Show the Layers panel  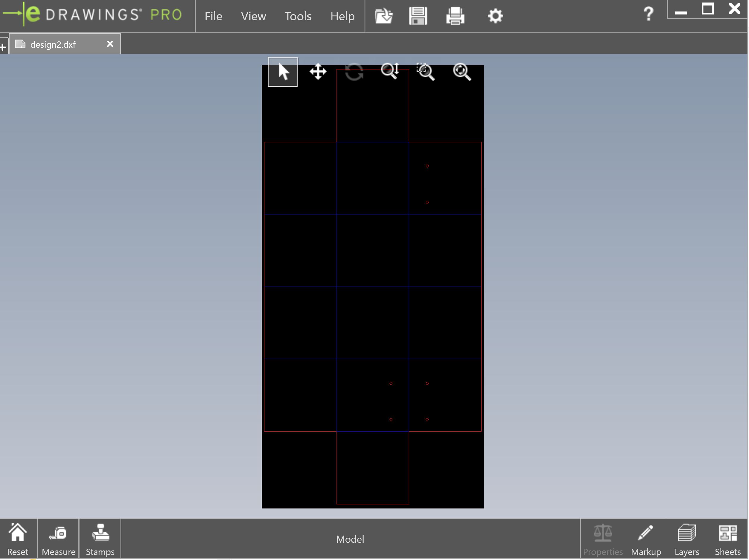687,539
